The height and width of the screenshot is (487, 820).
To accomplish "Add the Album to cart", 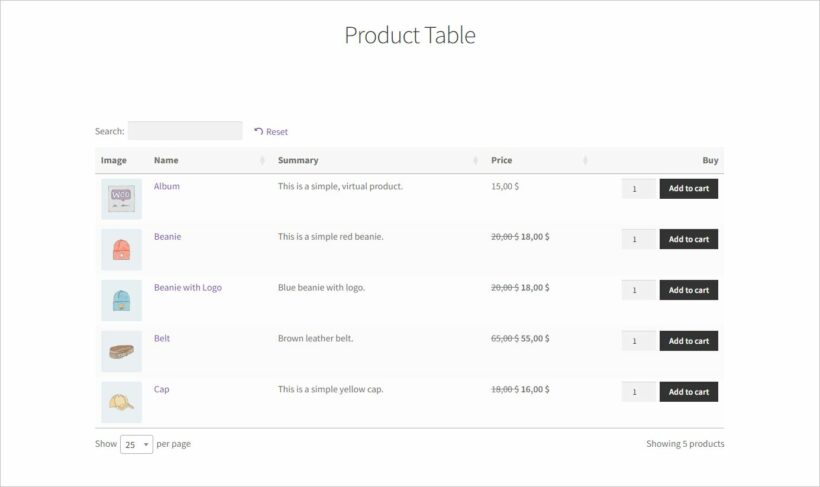I will click(689, 189).
